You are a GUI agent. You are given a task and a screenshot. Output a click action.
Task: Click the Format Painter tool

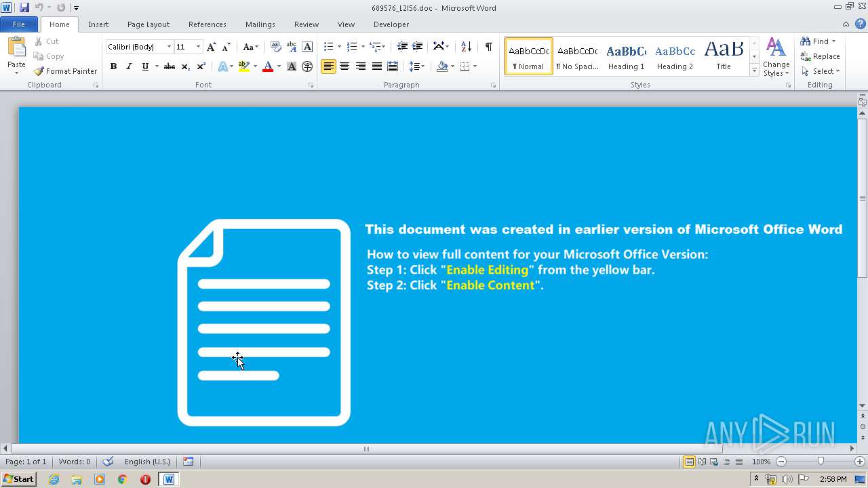65,71
